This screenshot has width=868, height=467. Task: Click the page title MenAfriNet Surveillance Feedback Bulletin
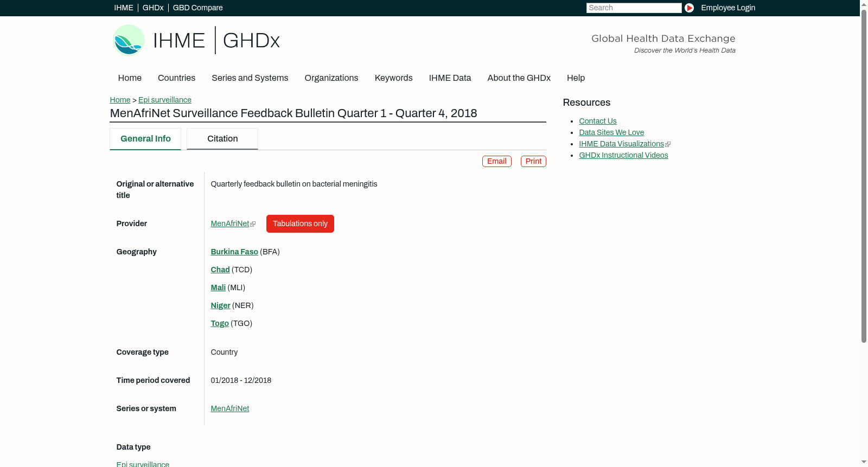(x=293, y=113)
